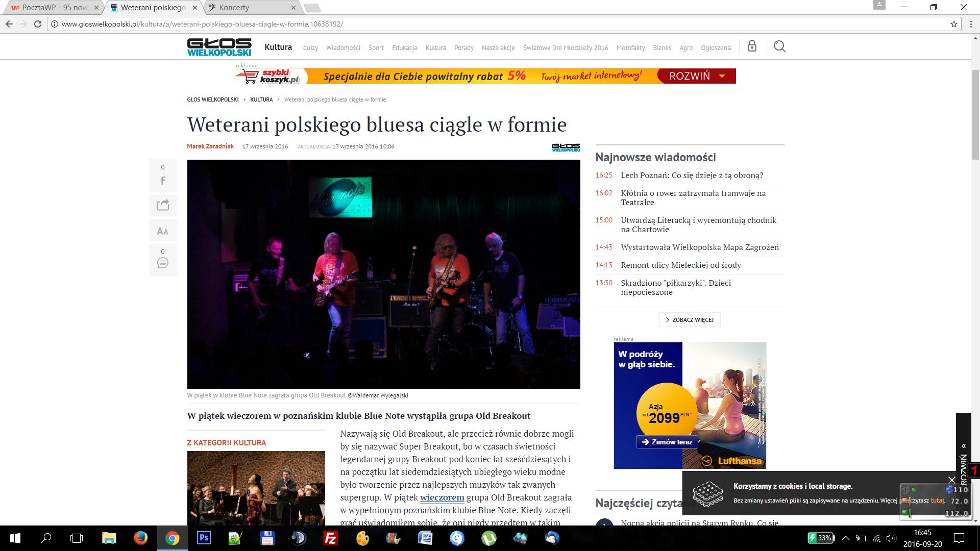
Task: Click the GŁOS WIELKOPOLSKI breadcrumb link
Action: pos(213,99)
